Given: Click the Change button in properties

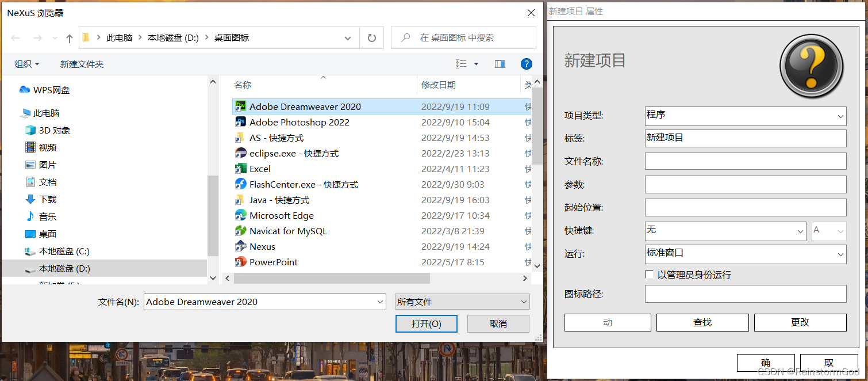Looking at the screenshot, I should 800,322.
